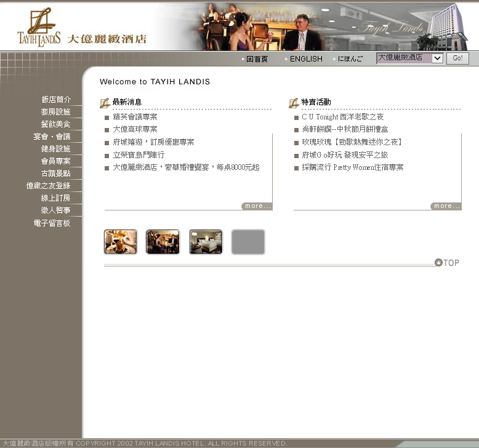Click the 最新消息 section heading icon
The height and width of the screenshot is (448, 479).
click(x=105, y=103)
